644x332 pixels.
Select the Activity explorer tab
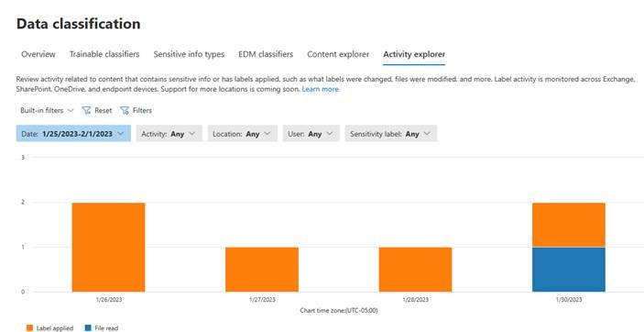pos(414,54)
